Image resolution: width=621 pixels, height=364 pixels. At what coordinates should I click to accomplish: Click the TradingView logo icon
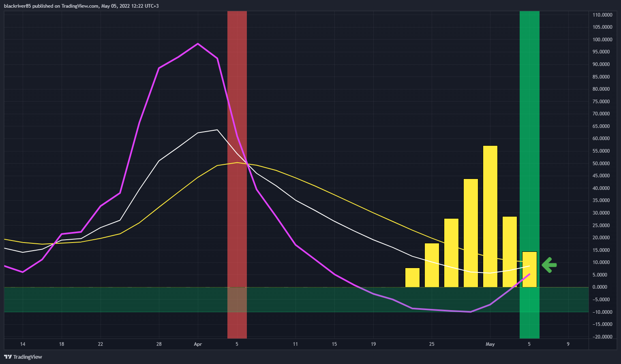[8, 357]
